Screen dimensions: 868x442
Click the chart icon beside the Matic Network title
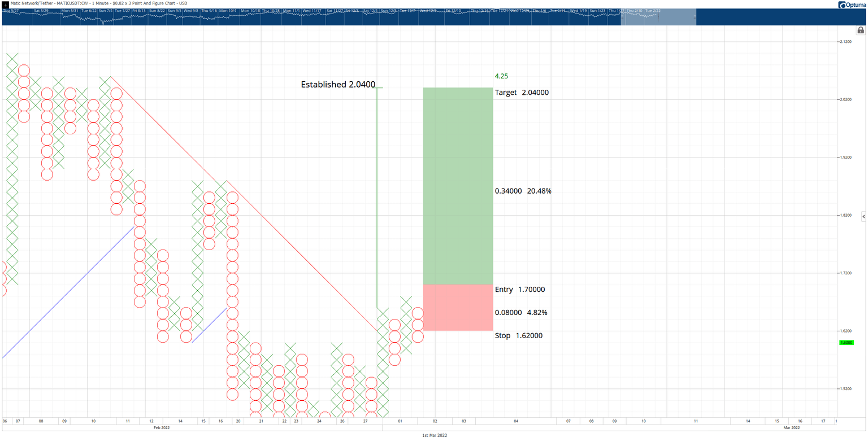(x=5, y=3)
